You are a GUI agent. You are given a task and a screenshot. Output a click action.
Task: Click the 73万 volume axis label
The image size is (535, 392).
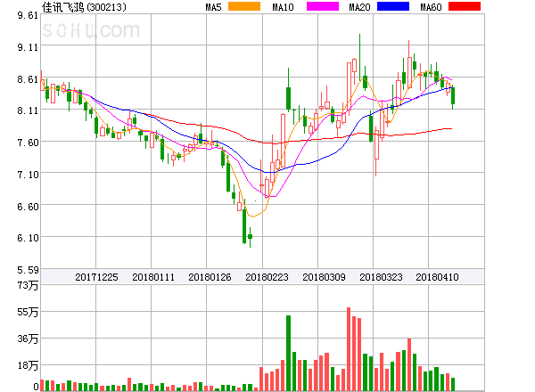28,285
